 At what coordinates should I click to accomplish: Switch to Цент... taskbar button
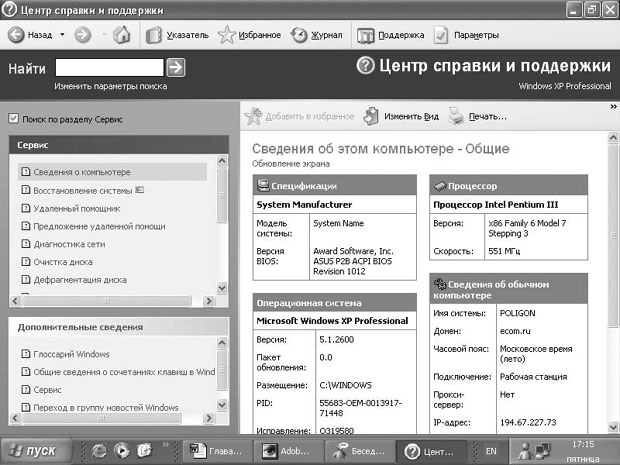431,451
